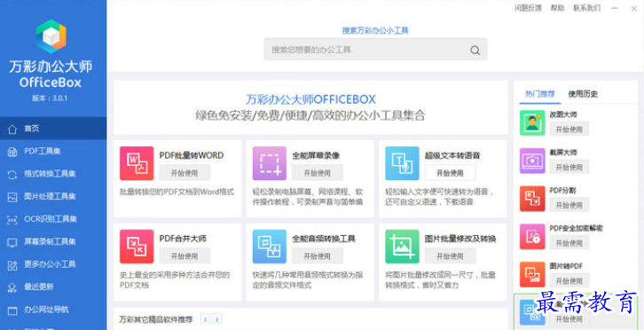Click the 屏幕录制工具集 monitor icon
Viewport: 644px width, 330px height.
click(12, 242)
